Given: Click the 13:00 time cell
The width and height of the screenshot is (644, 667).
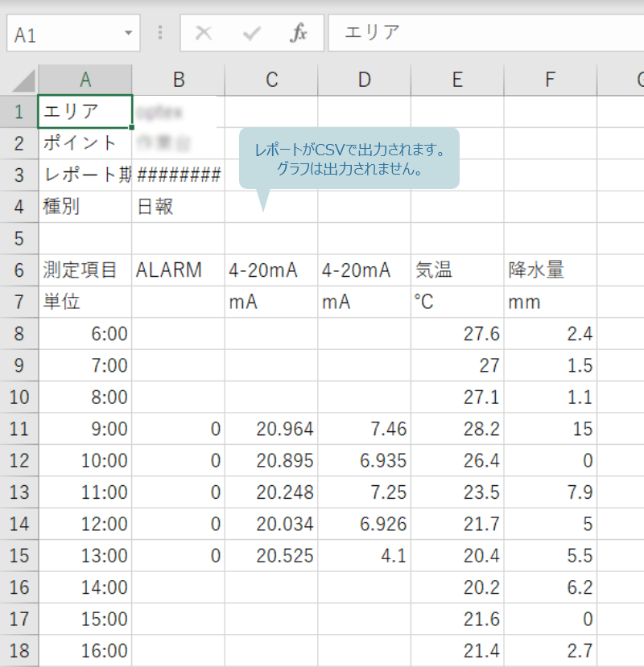Looking at the screenshot, I should click(85, 555).
